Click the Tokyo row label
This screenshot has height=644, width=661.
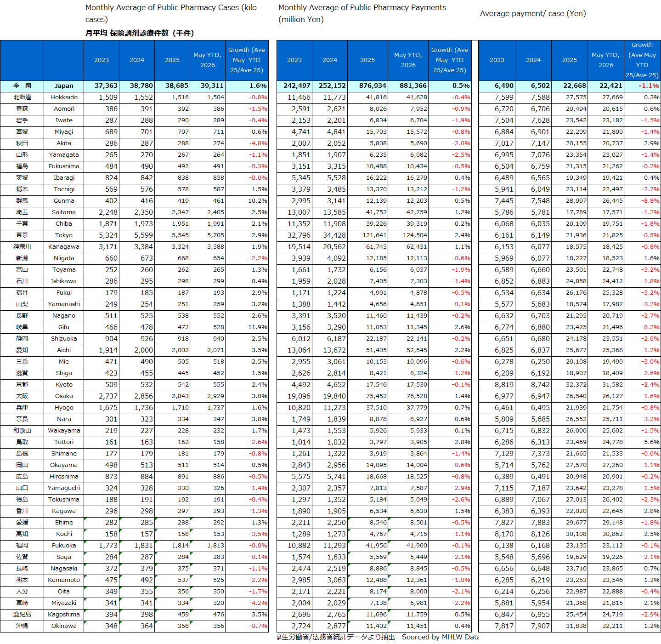pos(64,235)
